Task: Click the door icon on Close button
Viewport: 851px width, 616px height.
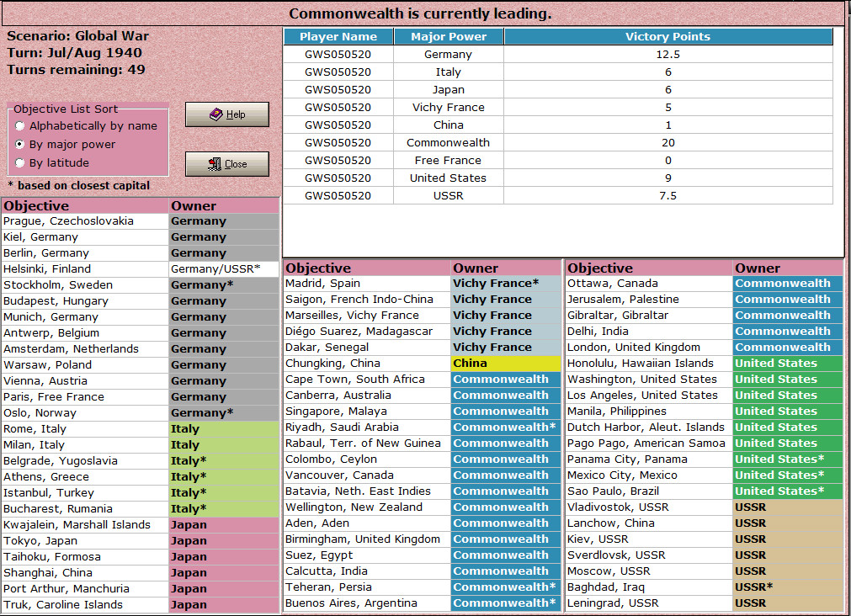Action: pyautogui.click(x=215, y=164)
